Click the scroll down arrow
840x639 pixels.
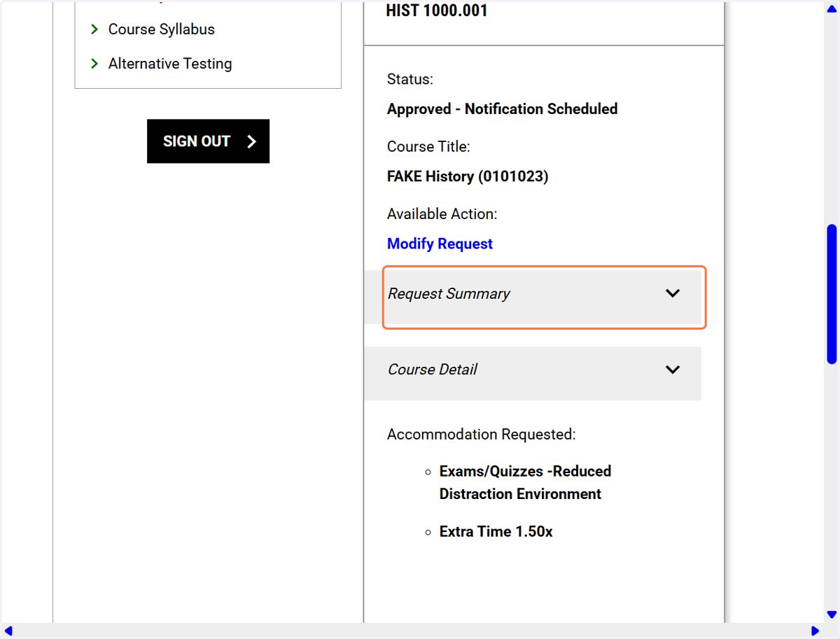click(x=832, y=615)
